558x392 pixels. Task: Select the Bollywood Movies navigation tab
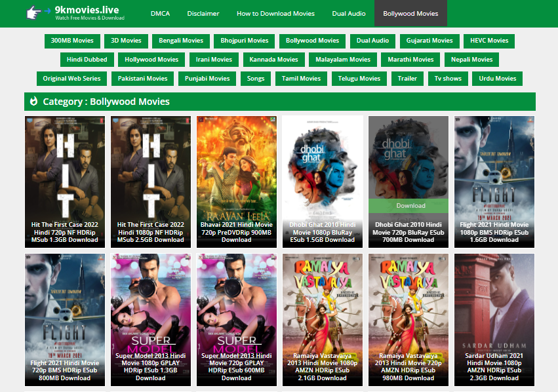click(410, 14)
